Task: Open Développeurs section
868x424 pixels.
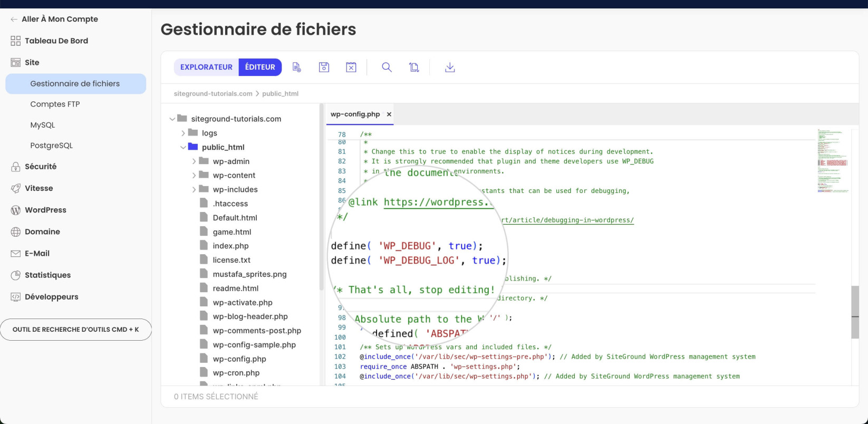Action: point(51,297)
